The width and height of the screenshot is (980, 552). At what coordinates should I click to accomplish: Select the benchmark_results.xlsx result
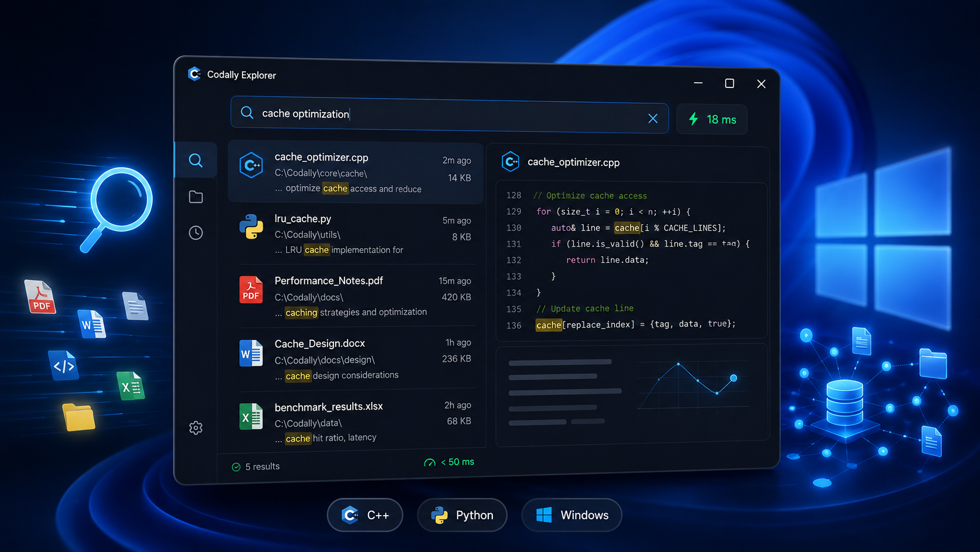coord(356,421)
